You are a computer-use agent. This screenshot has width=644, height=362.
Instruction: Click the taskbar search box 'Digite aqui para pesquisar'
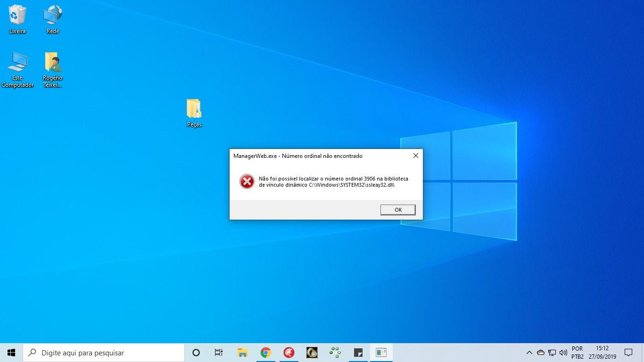[x=104, y=353]
